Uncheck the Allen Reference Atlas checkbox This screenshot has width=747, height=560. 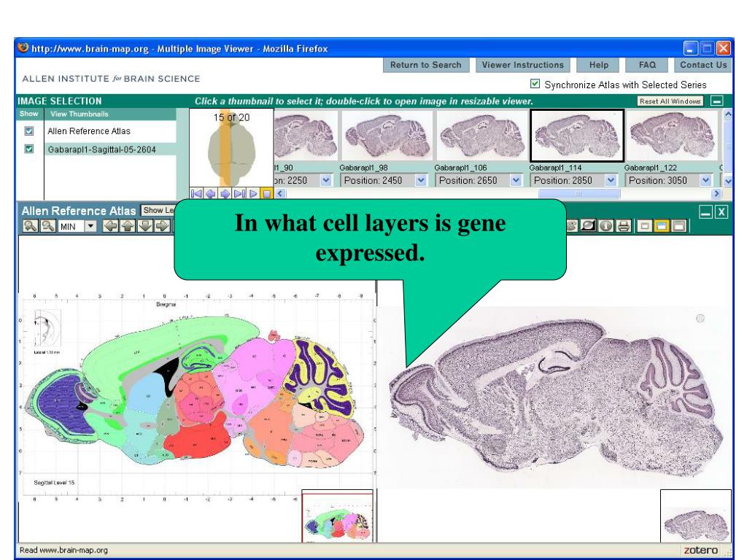29,131
